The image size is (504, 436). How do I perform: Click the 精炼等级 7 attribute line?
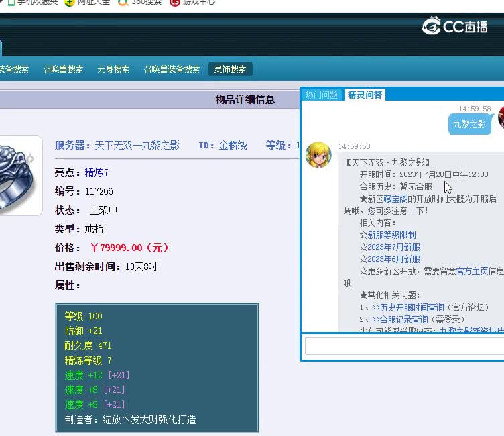(x=88, y=360)
